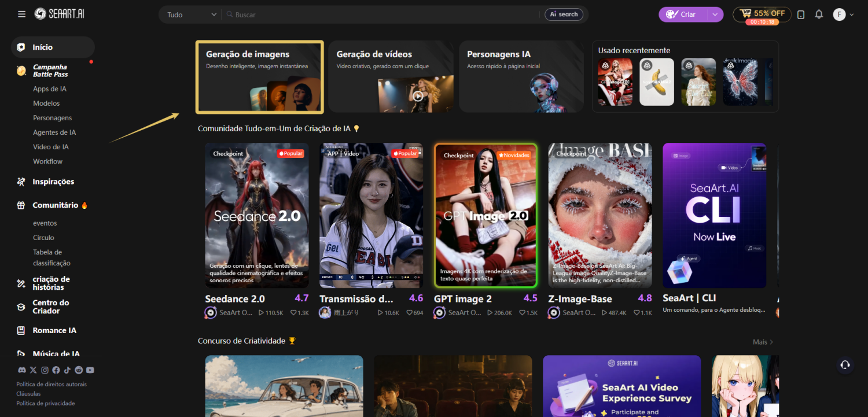
Task: Open the Geração de vídeos card
Action: click(391, 77)
